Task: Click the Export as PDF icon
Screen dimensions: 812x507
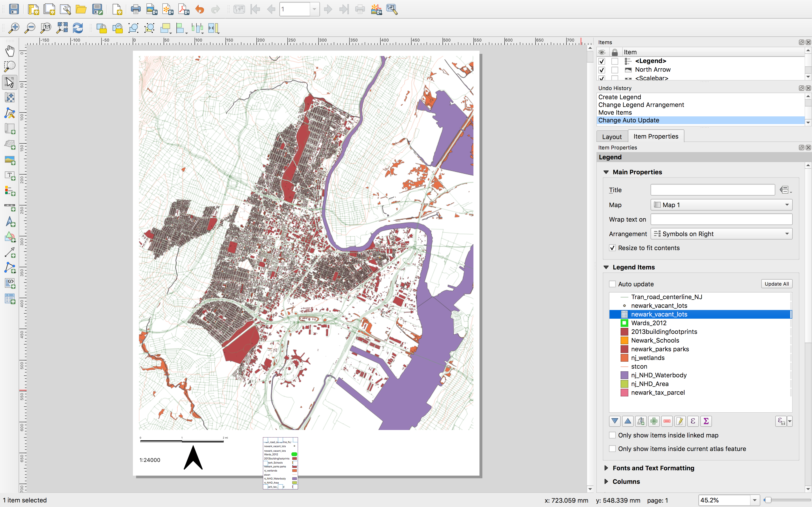Action: pos(183,9)
